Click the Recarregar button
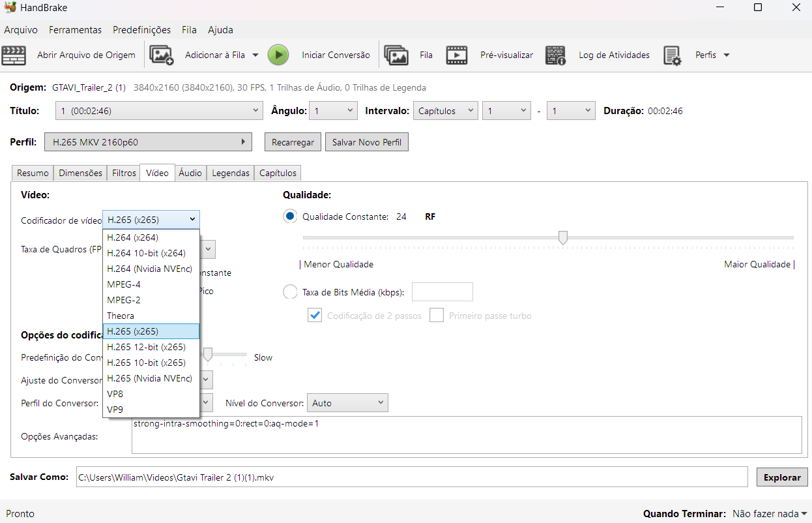Screen dimensions: 812x523 [x=293, y=142]
